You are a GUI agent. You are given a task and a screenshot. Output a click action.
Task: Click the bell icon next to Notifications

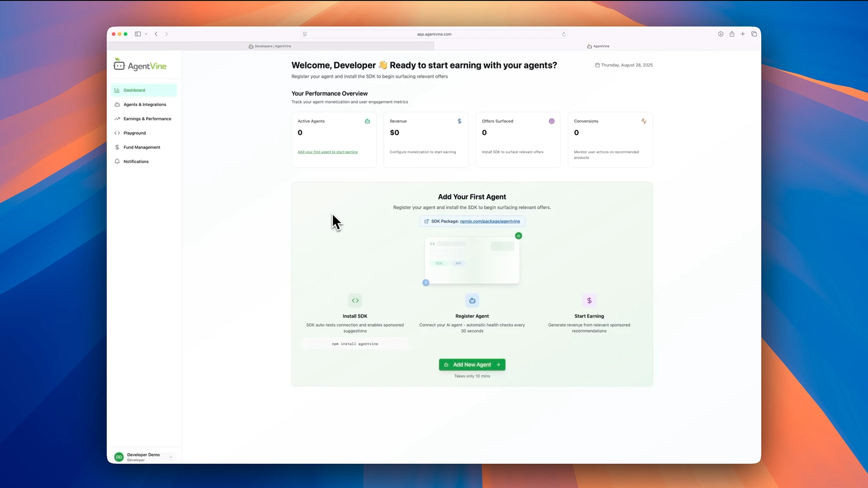(x=117, y=161)
